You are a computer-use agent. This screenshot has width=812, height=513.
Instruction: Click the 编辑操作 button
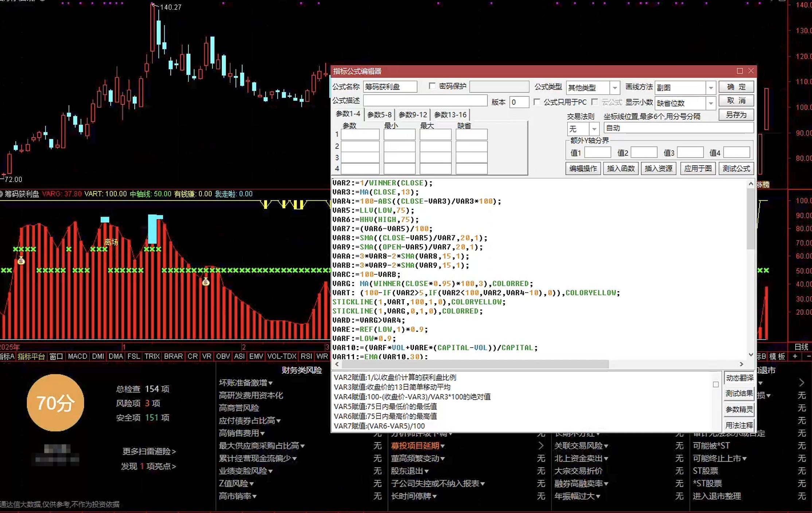click(583, 169)
